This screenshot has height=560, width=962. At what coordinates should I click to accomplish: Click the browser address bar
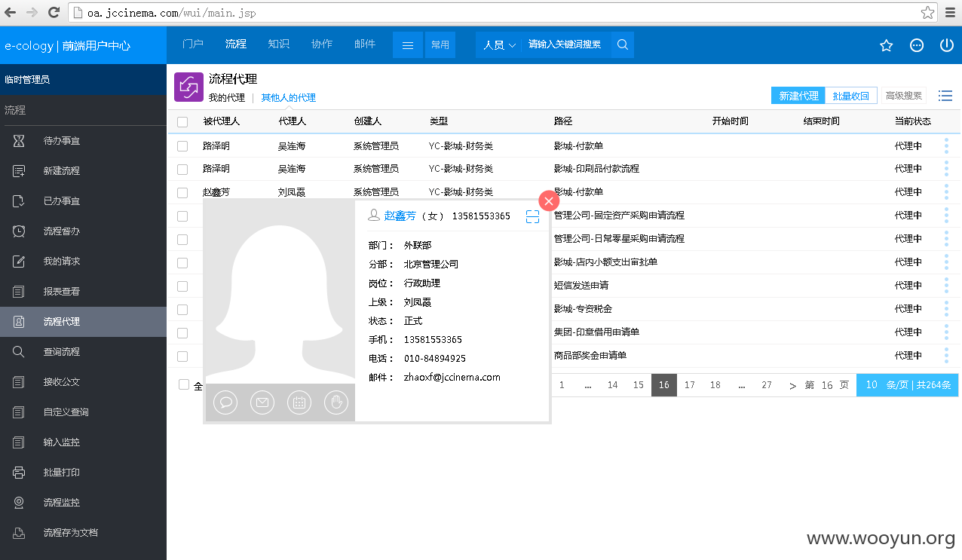[x=502, y=12]
